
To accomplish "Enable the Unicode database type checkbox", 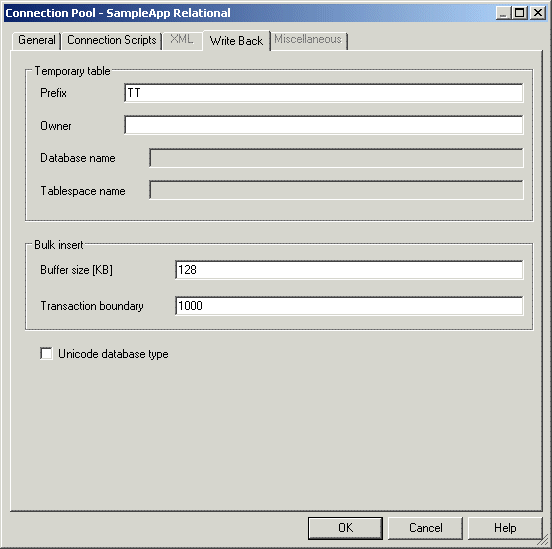I will [x=46, y=354].
